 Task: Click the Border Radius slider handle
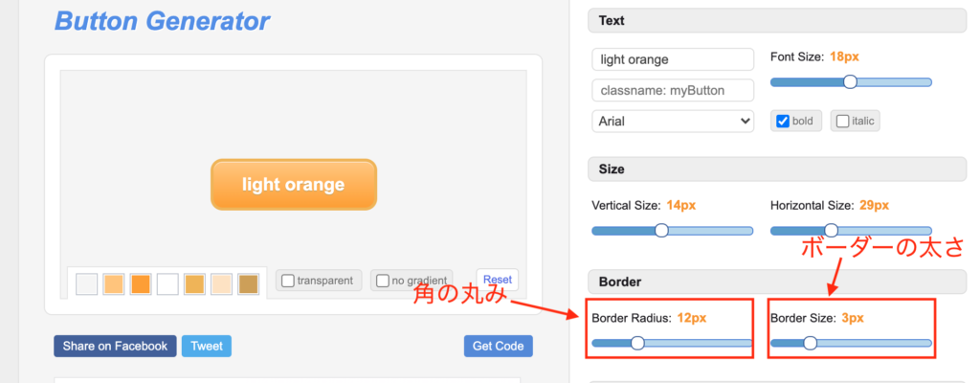(x=637, y=343)
